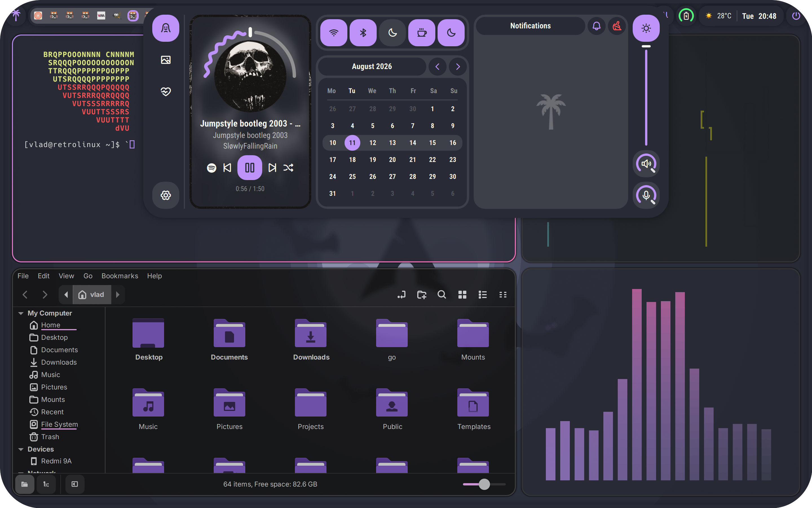Select day 20 in the calendar
The image size is (812, 508).
(x=392, y=159)
